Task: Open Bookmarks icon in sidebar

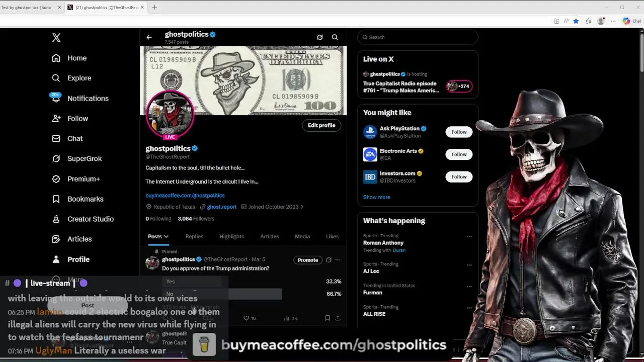Action: pos(56,199)
